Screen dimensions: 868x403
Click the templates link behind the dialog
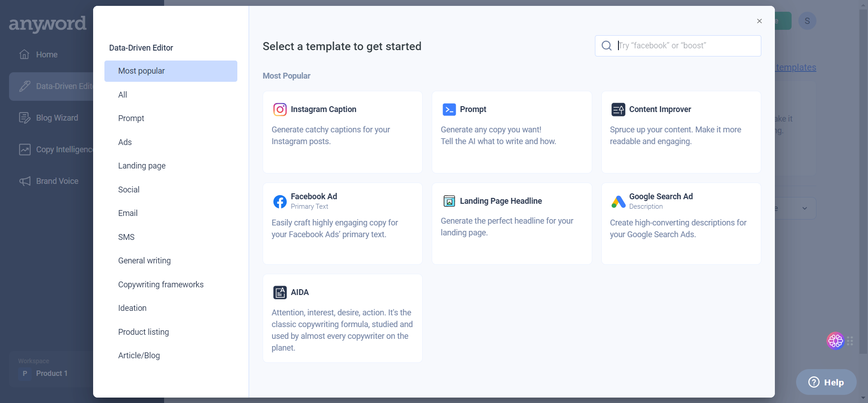pyautogui.click(x=796, y=67)
